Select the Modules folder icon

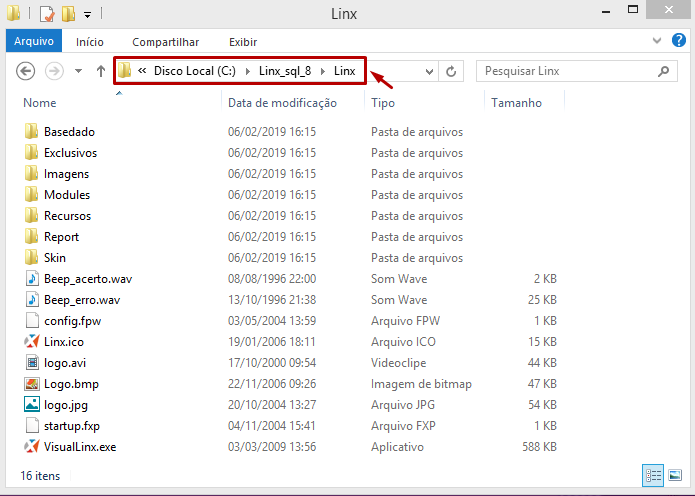tap(31, 194)
